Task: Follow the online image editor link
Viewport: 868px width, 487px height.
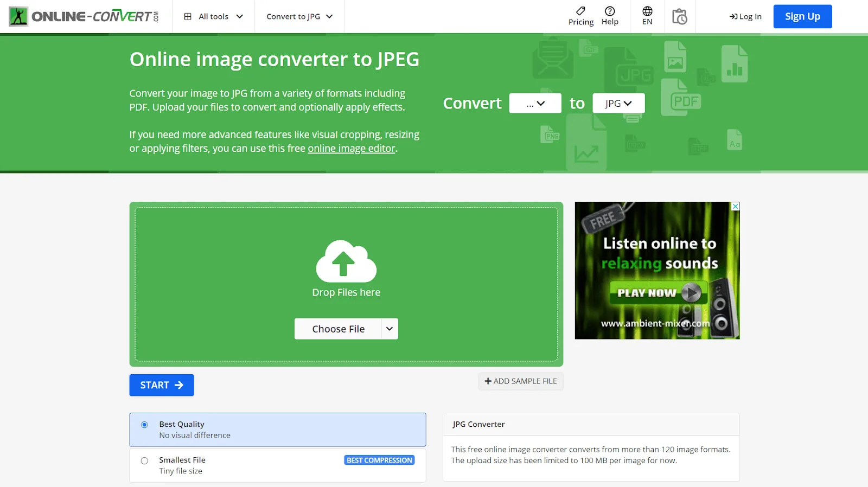Action: pos(352,148)
